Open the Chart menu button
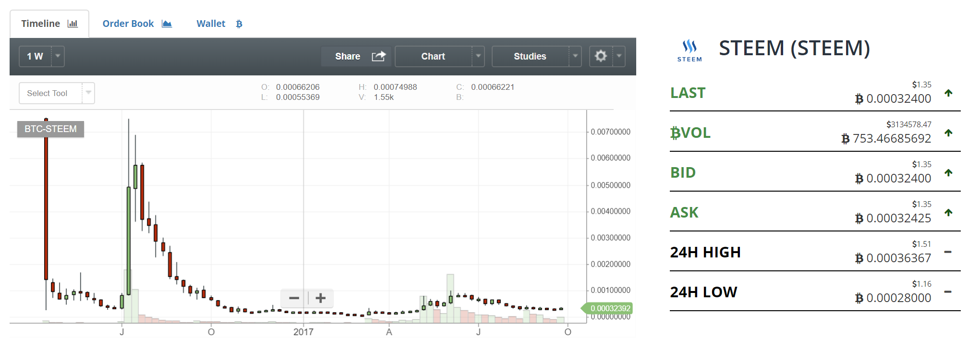The image size is (980, 340). point(433,56)
